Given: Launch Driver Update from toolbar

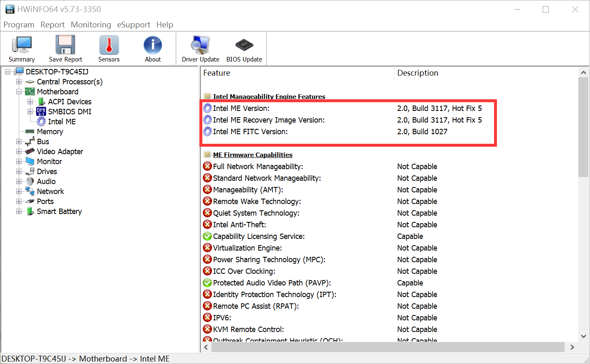Looking at the screenshot, I should [x=200, y=49].
